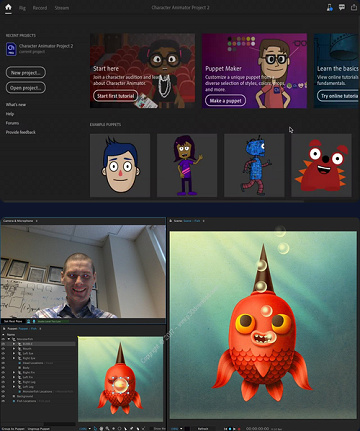Select the Selection arrow tool

pos(95,429)
